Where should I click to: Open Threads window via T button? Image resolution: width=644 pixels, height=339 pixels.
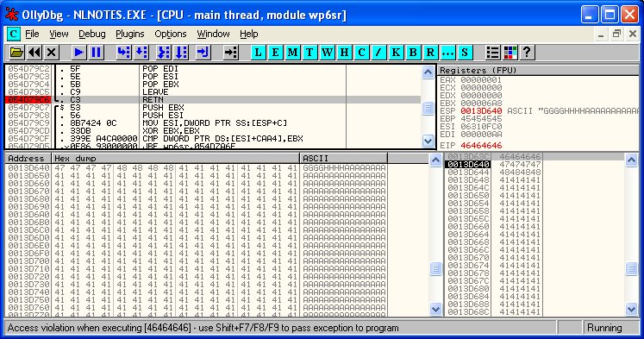point(309,52)
